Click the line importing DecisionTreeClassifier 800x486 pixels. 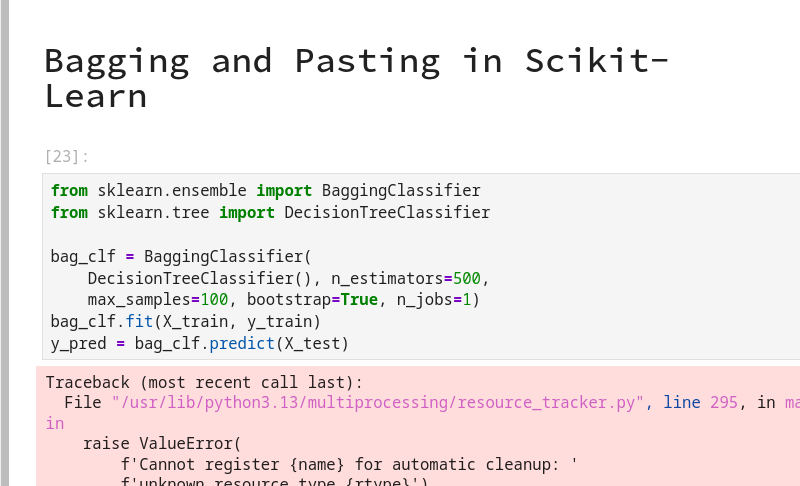pos(270,213)
